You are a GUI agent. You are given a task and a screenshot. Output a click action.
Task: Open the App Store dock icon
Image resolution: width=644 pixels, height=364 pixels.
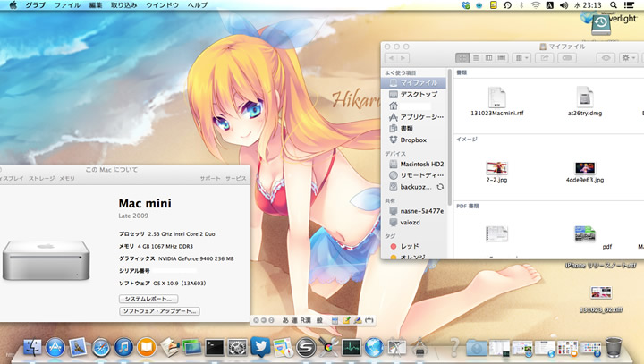(x=55, y=348)
